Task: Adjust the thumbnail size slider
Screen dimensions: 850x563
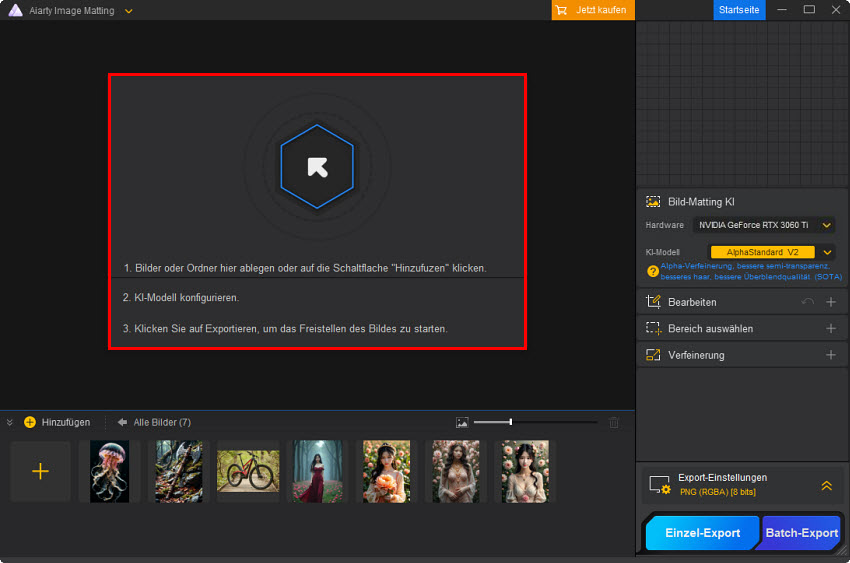Action: [x=535, y=422]
